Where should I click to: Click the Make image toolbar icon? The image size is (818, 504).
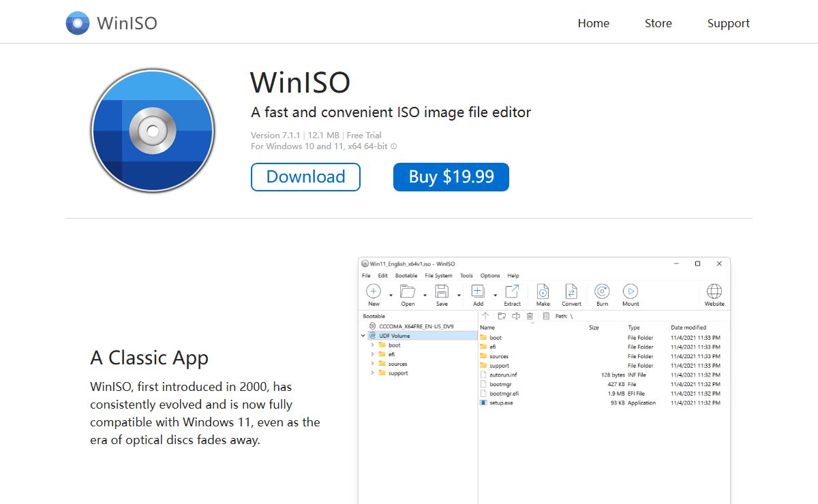pos(543,291)
